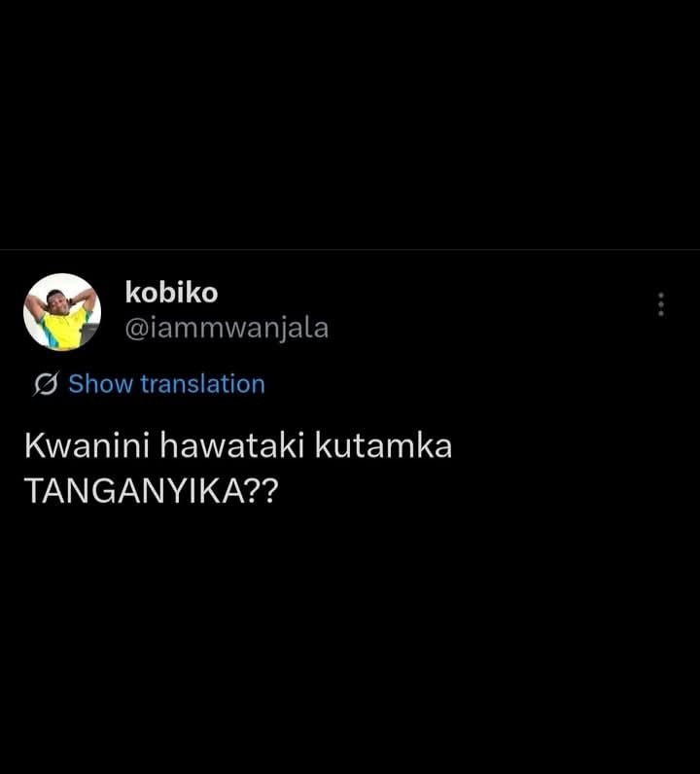
Task: Open the three-dot more options menu
Action: click(x=661, y=304)
